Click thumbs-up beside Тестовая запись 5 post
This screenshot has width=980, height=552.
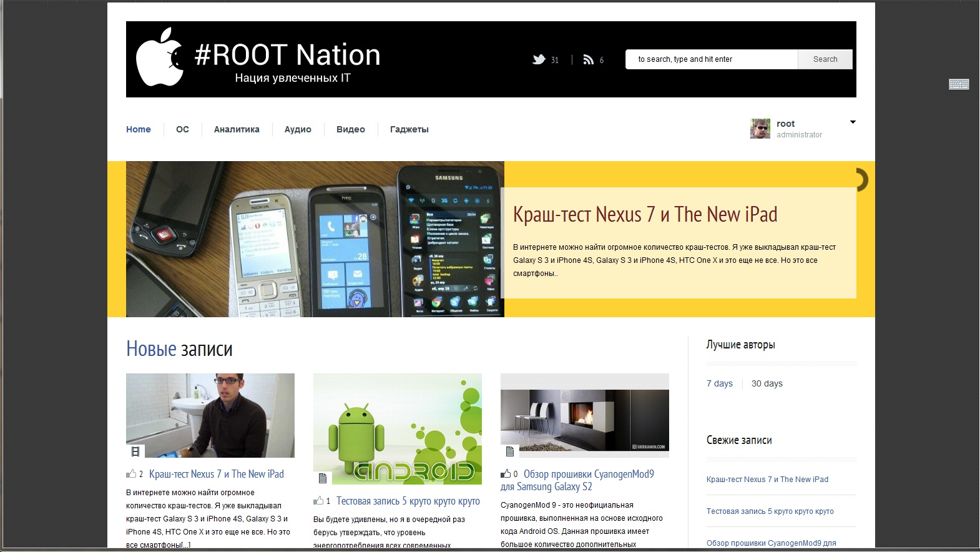pyautogui.click(x=318, y=501)
